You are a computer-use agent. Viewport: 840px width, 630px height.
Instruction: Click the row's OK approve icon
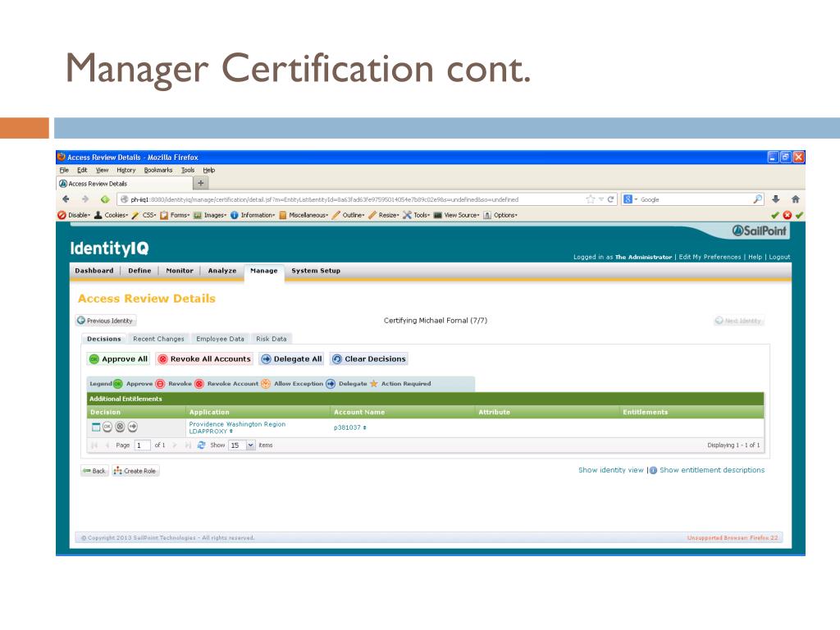point(107,427)
